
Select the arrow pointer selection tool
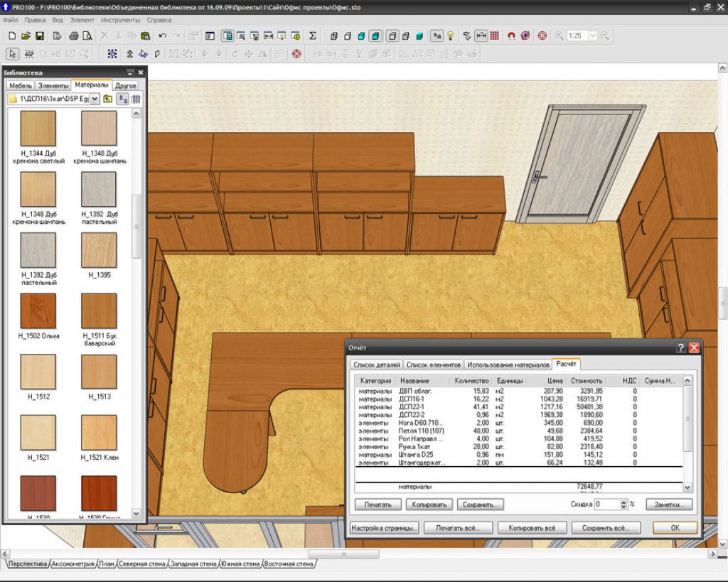12,53
